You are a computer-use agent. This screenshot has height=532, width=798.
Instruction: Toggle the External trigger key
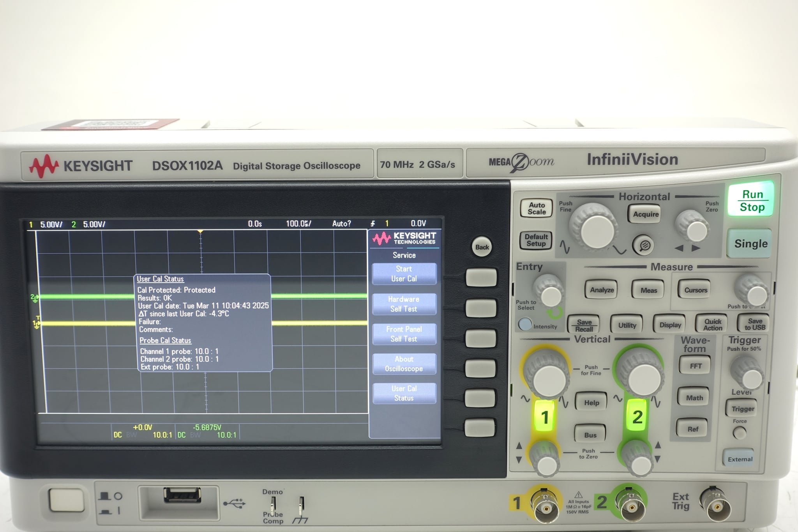coord(739,459)
